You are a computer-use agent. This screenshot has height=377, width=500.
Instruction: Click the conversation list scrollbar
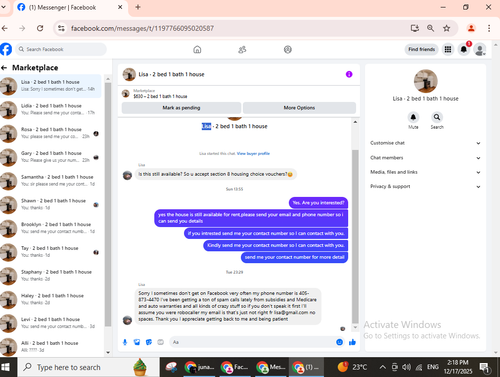pos(108,204)
